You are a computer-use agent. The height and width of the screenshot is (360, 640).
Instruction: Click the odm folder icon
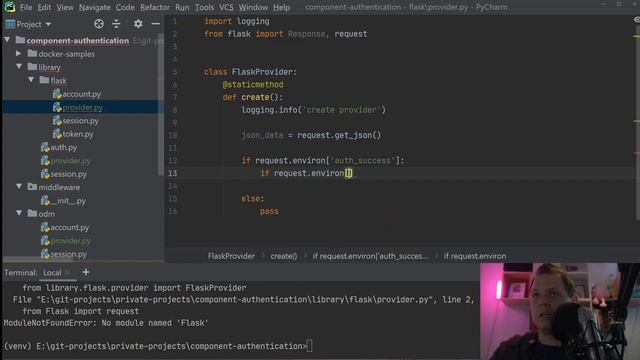pyautogui.click(x=32, y=213)
